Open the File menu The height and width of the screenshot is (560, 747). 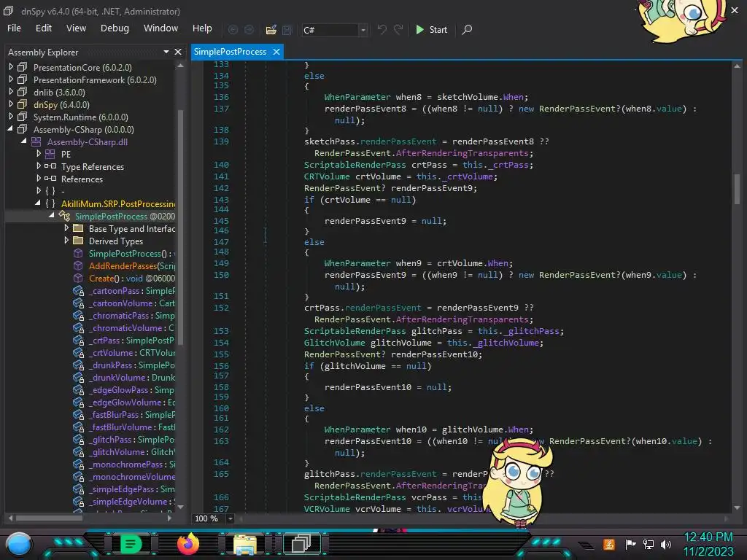coord(14,28)
